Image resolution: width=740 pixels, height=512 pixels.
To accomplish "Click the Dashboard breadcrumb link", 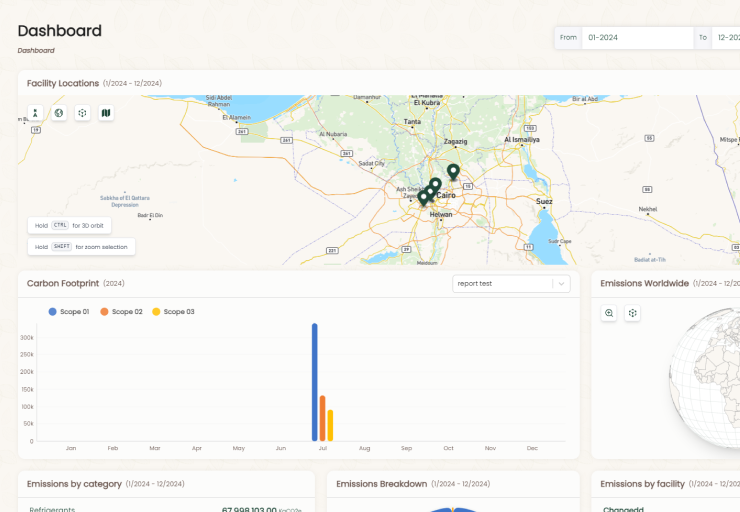I will (36, 50).
